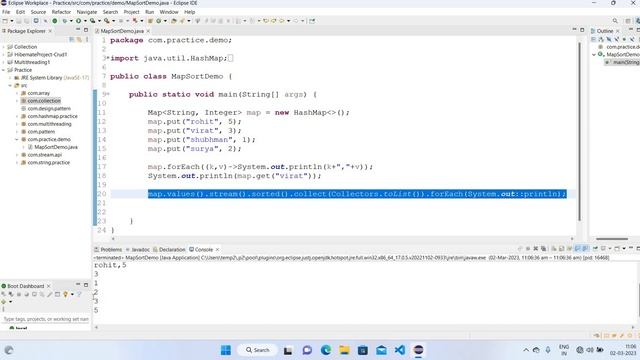Switch to the Javadoc tab

138,249
